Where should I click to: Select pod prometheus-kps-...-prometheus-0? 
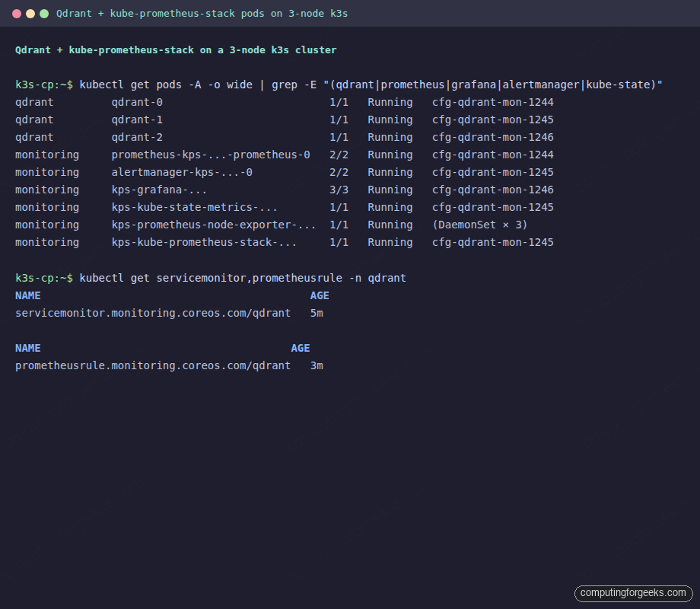(x=211, y=155)
